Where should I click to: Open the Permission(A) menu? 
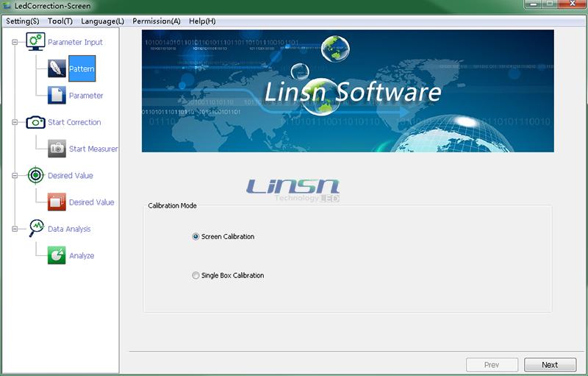156,21
